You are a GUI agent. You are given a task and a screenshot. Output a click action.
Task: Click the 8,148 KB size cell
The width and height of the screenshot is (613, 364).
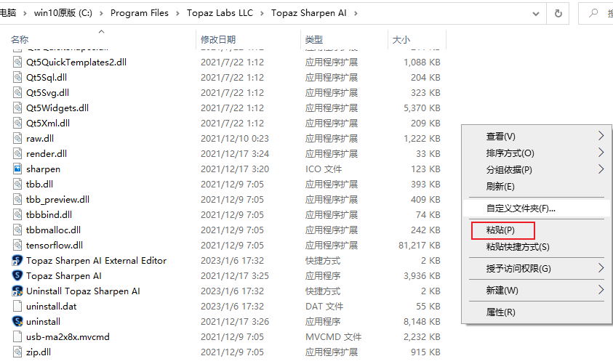click(422, 321)
